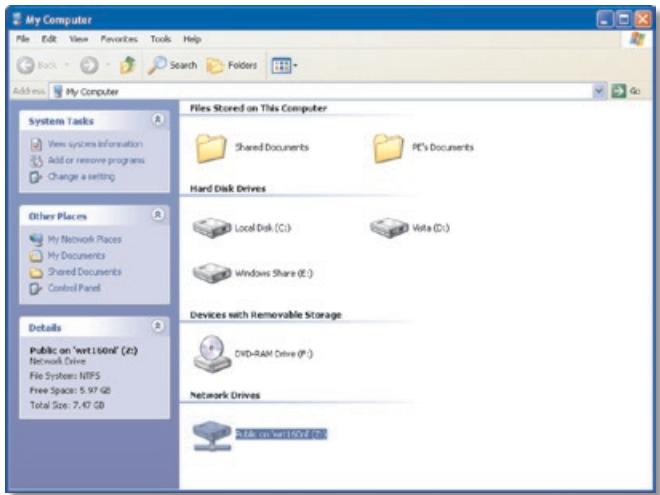660x495 pixels.
Task: Click the Total Size: 7.47 GB text
Action: click(x=67, y=405)
